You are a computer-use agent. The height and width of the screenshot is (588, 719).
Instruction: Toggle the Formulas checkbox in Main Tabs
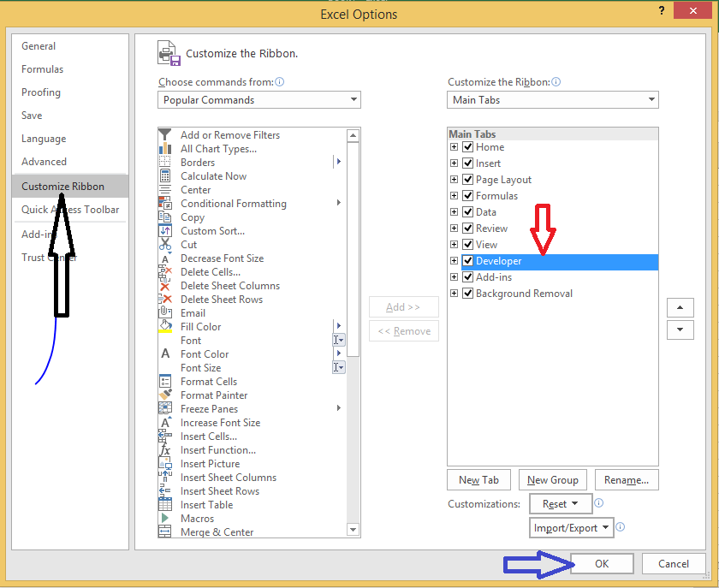pos(467,195)
